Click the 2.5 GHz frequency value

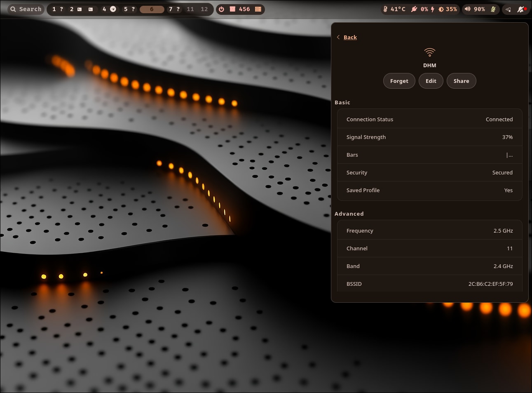click(x=503, y=231)
